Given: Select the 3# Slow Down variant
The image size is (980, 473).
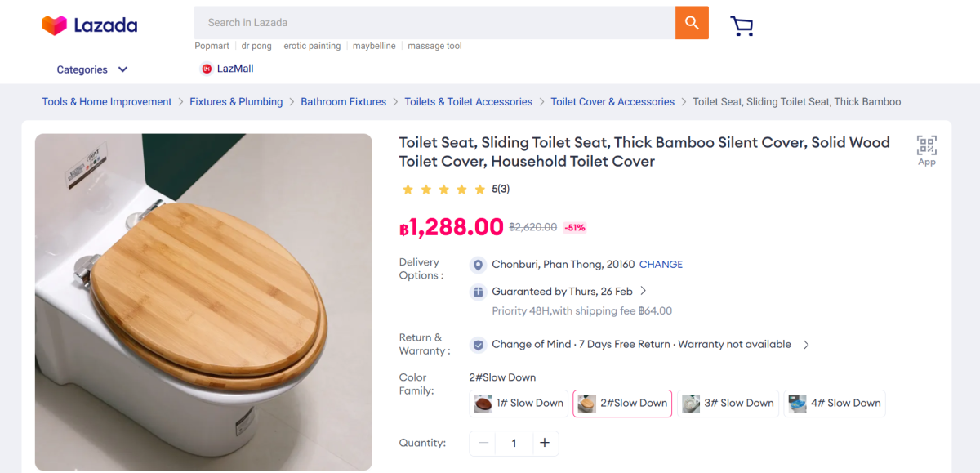Looking at the screenshot, I should tap(728, 404).
